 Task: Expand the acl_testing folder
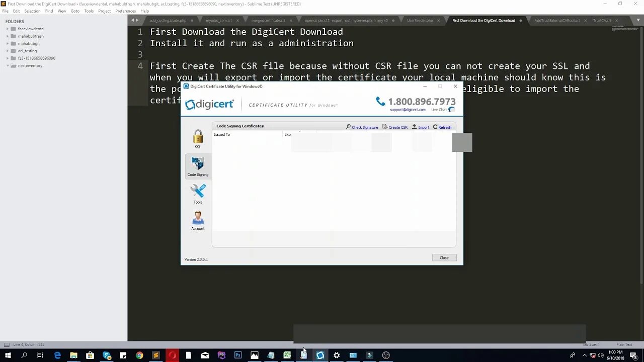tap(8, 51)
